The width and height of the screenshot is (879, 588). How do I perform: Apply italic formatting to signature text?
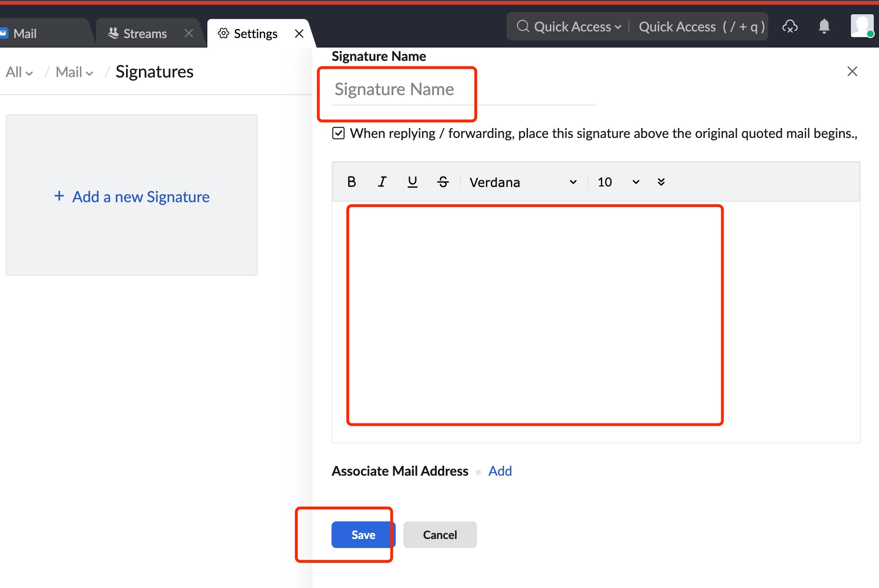(x=382, y=181)
